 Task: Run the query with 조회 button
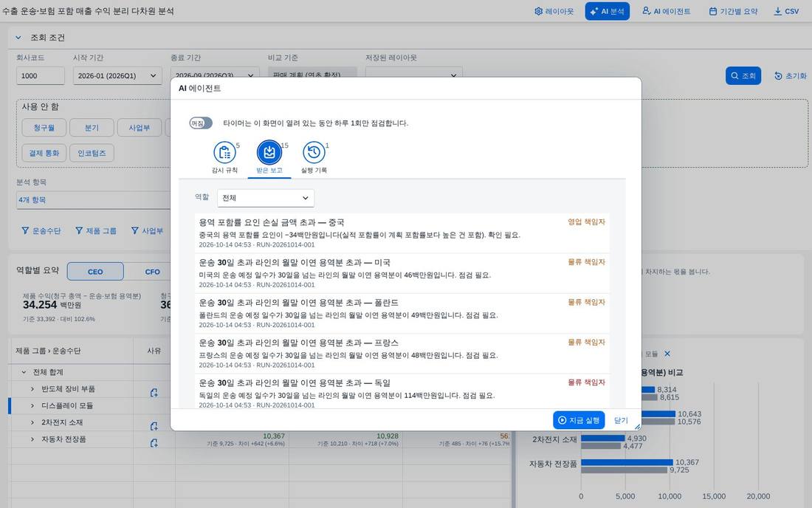(x=743, y=75)
